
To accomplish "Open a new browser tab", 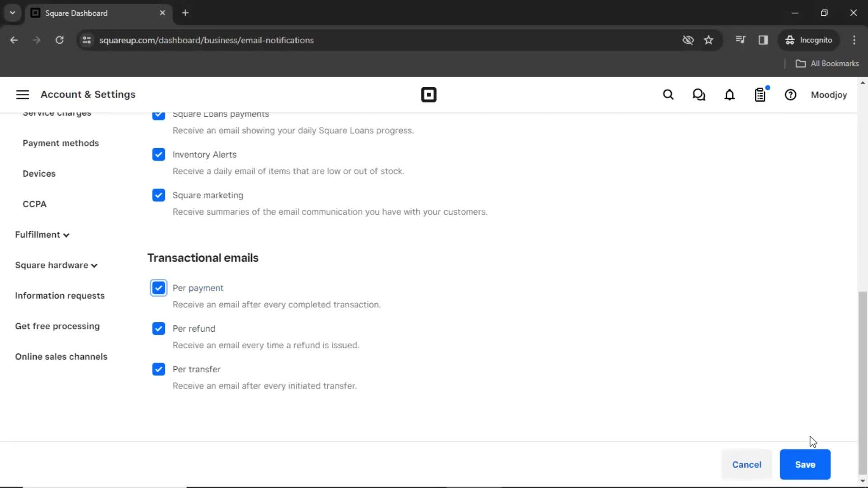I will coord(185,13).
